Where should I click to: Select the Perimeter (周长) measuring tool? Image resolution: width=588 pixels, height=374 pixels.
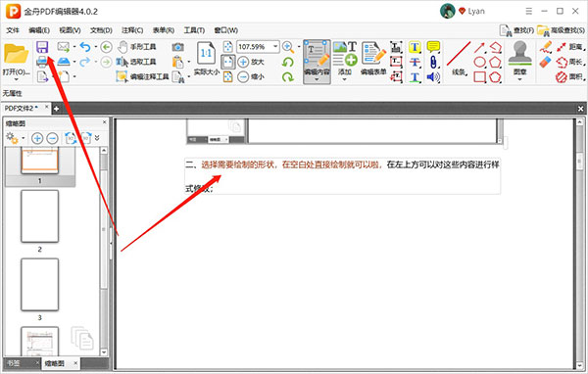point(570,62)
